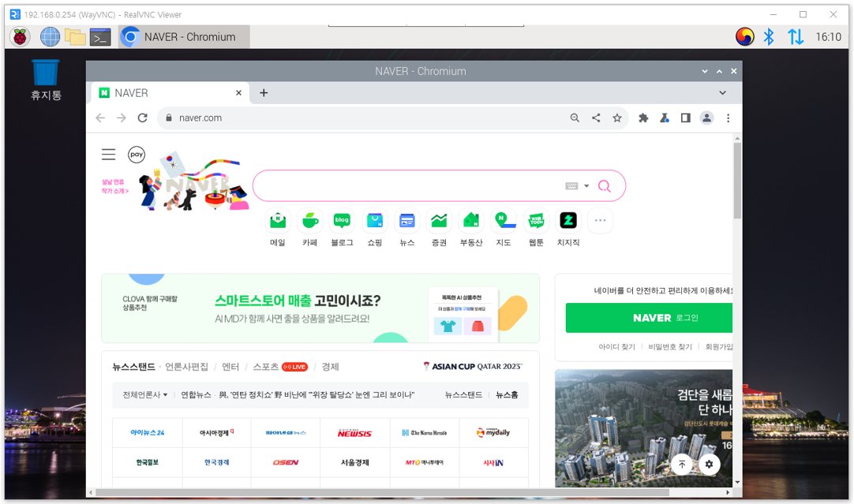
Task: Open the 서울경제 press tile
Action: (x=354, y=463)
